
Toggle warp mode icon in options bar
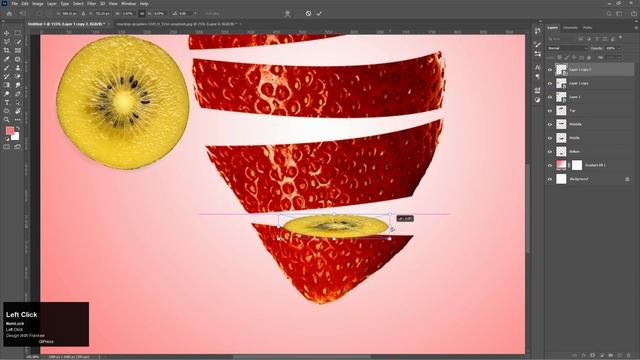(287, 13)
